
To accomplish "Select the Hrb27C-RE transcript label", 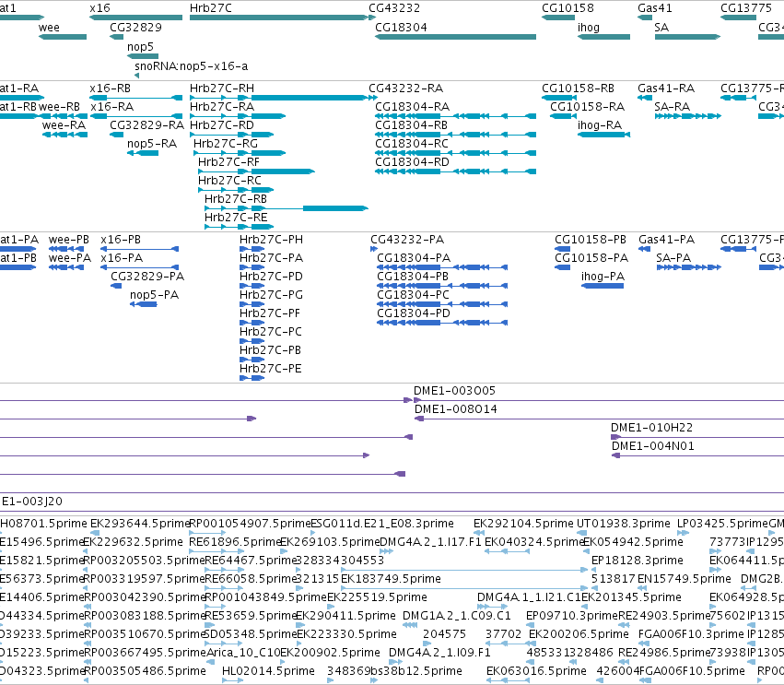I will click(236, 218).
